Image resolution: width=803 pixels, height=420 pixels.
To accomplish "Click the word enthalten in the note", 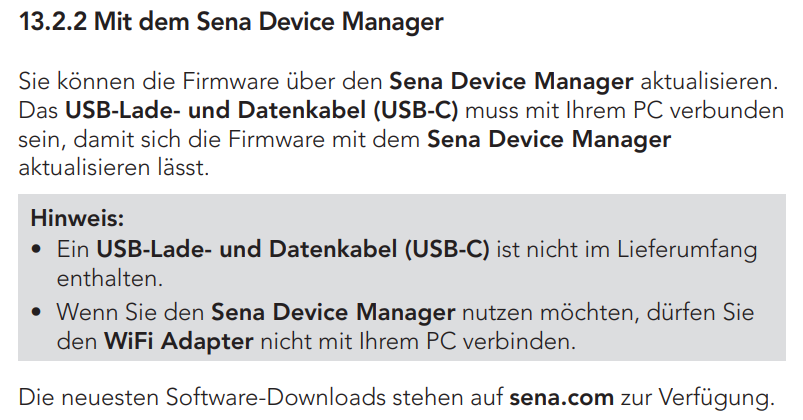I will pyautogui.click(x=106, y=276).
